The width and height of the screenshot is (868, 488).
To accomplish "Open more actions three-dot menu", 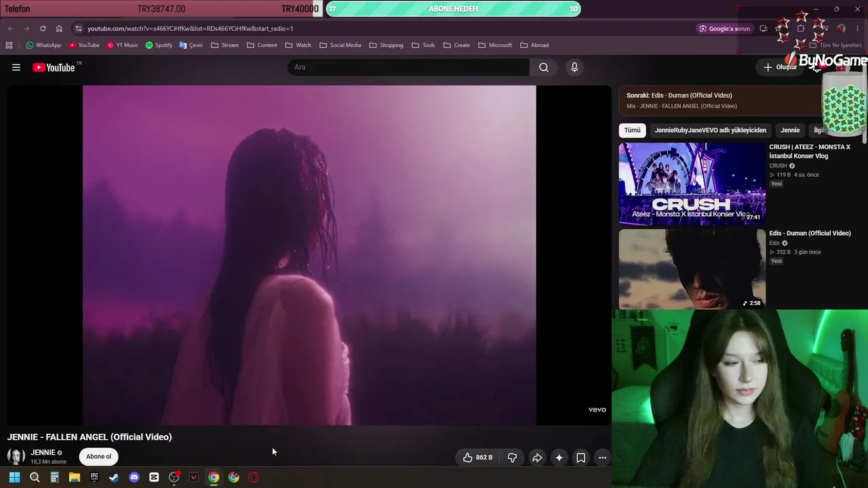I will pos(602,457).
